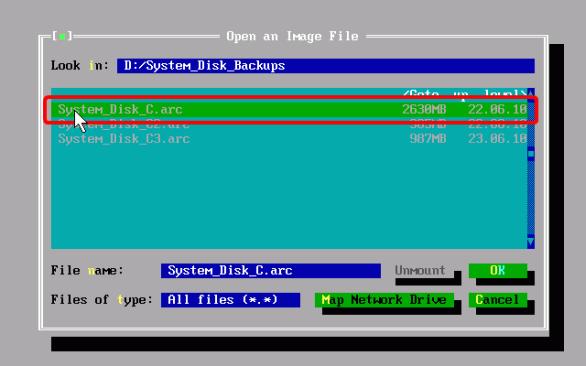586x366 pixels.
Task: Click the scrollbar down arrow
Action: tap(531, 242)
